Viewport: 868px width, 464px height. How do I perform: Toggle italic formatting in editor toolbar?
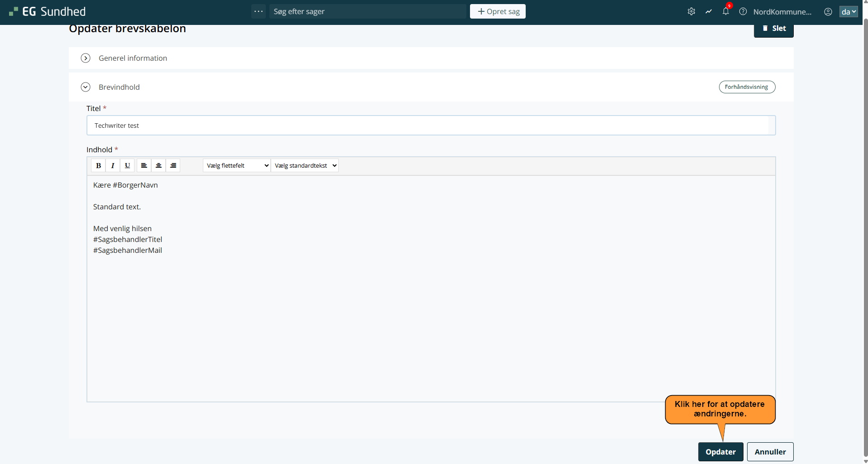click(x=113, y=165)
